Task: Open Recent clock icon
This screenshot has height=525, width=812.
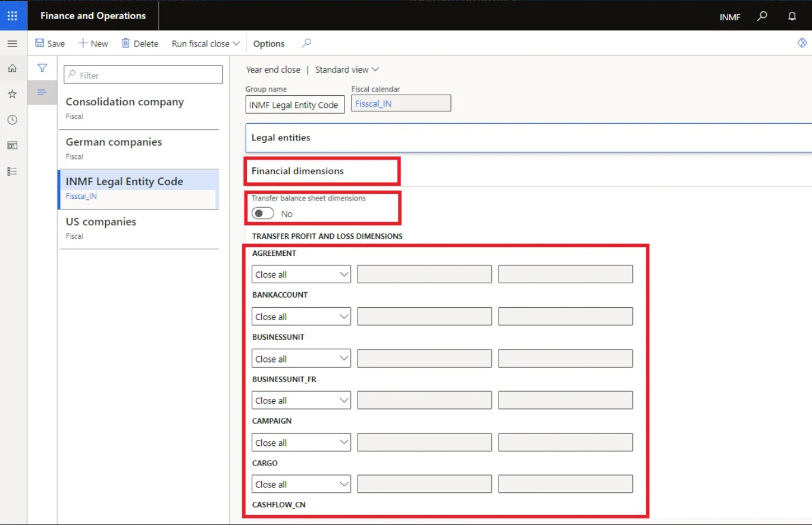Action: point(12,120)
